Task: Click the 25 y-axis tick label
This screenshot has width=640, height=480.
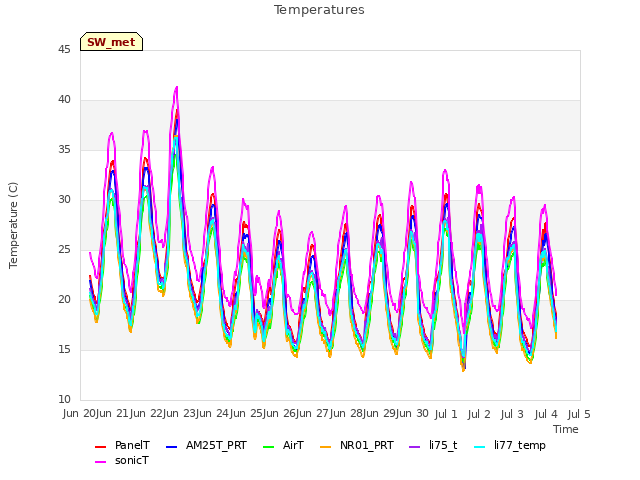Action: (x=64, y=250)
